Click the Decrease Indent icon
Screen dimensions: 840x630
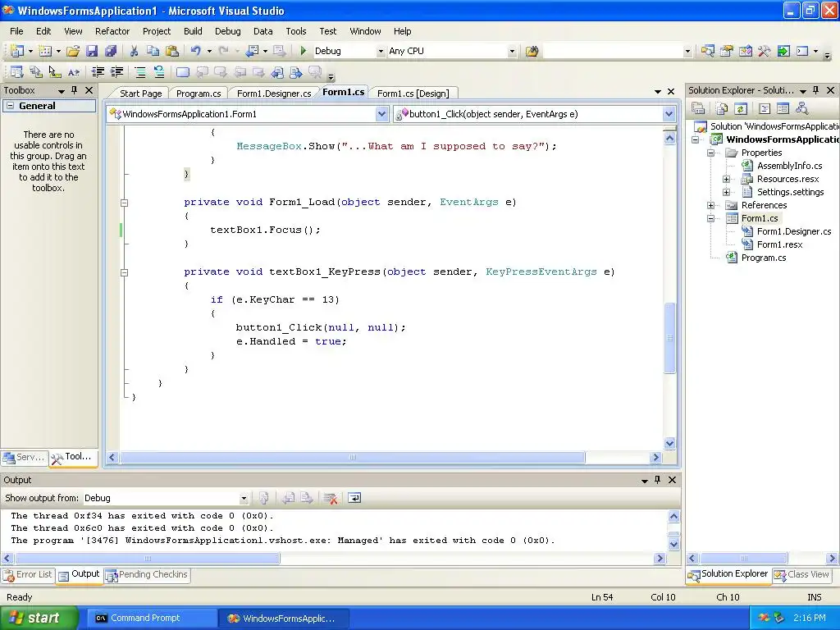point(98,72)
